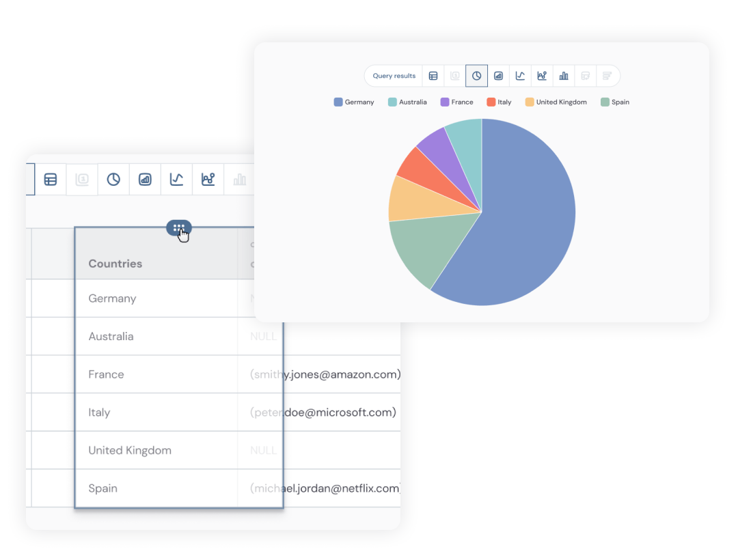This screenshot has height=560, width=738.
Task: Open the line chart visualization
Action: [x=520, y=76]
